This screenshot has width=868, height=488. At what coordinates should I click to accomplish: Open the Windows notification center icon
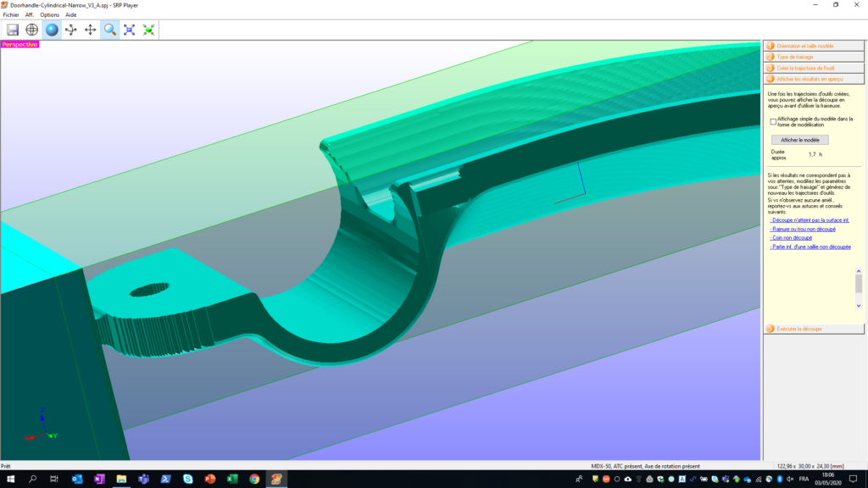[853, 480]
